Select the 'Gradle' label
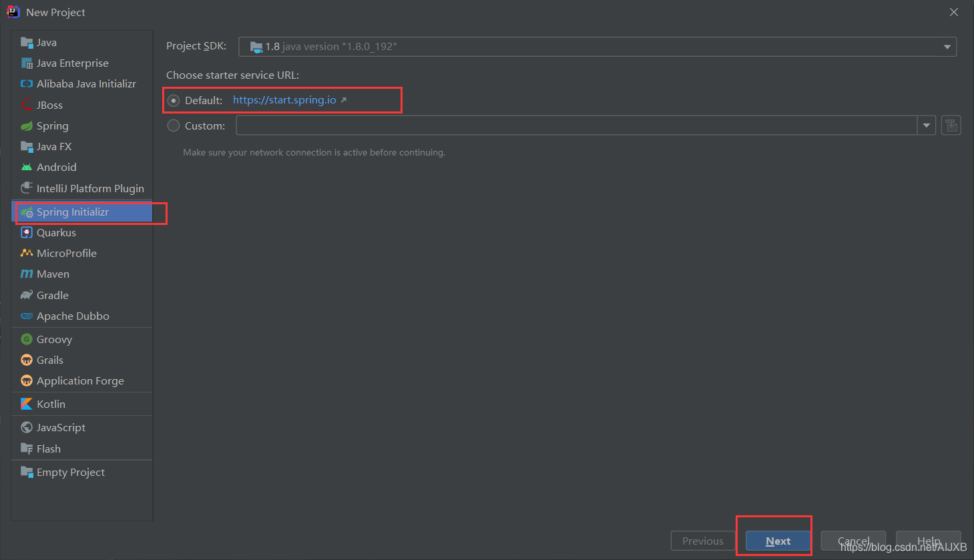Image resolution: width=974 pixels, height=560 pixels. 53,296
